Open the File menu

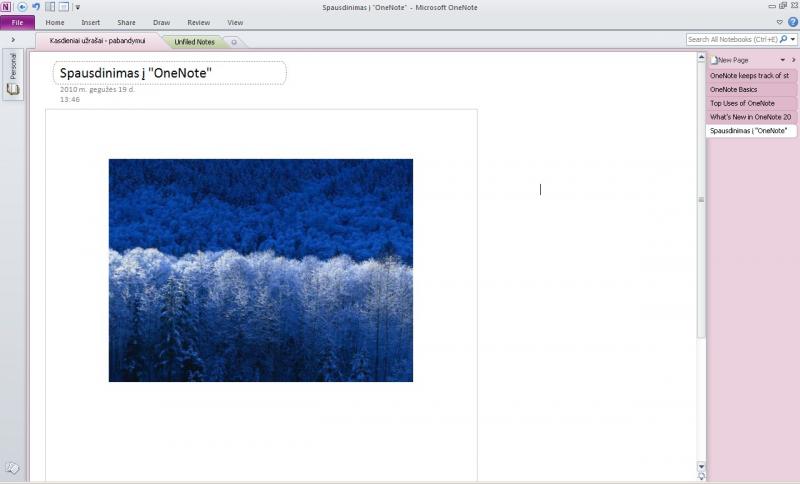tap(17, 22)
